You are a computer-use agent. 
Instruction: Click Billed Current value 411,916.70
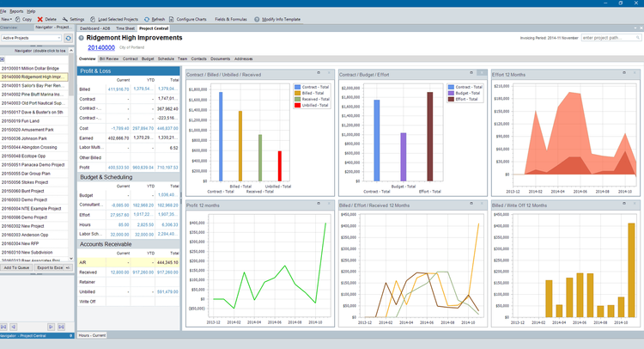(118, 89)
